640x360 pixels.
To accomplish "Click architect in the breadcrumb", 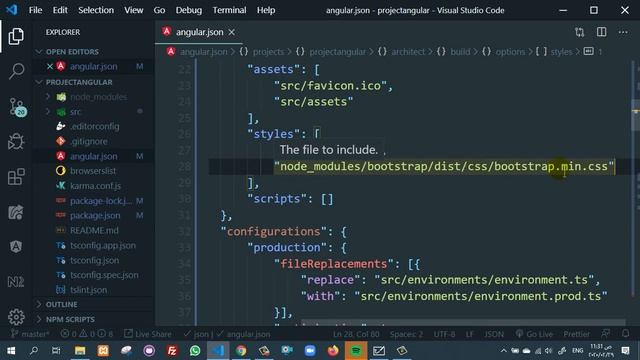I will (408, 52).
